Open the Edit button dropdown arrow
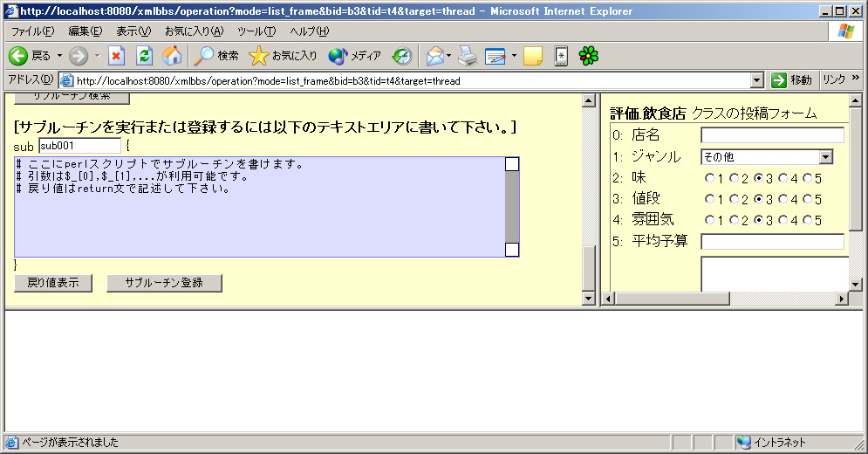This screenshot has width=868, height=454. click(514, 55)
